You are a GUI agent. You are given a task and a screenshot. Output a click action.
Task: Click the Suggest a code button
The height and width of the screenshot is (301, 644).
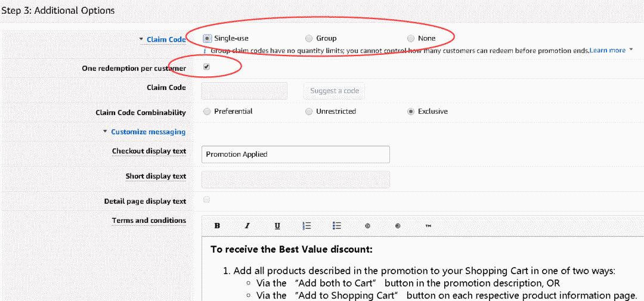(x=335, y=91)
